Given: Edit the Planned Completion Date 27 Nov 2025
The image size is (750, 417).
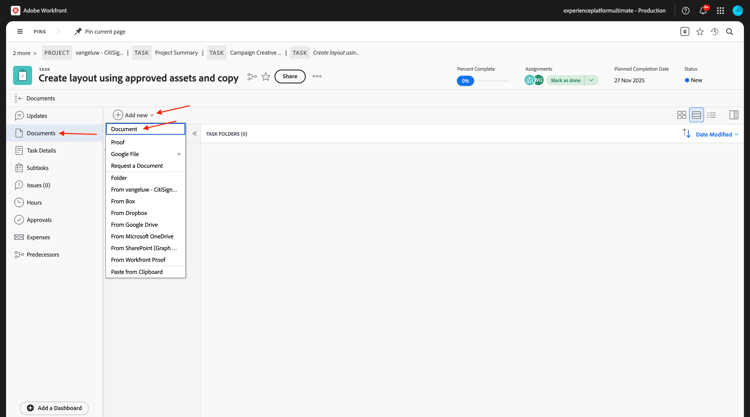Looking at the screenshot, I should 629,80.
